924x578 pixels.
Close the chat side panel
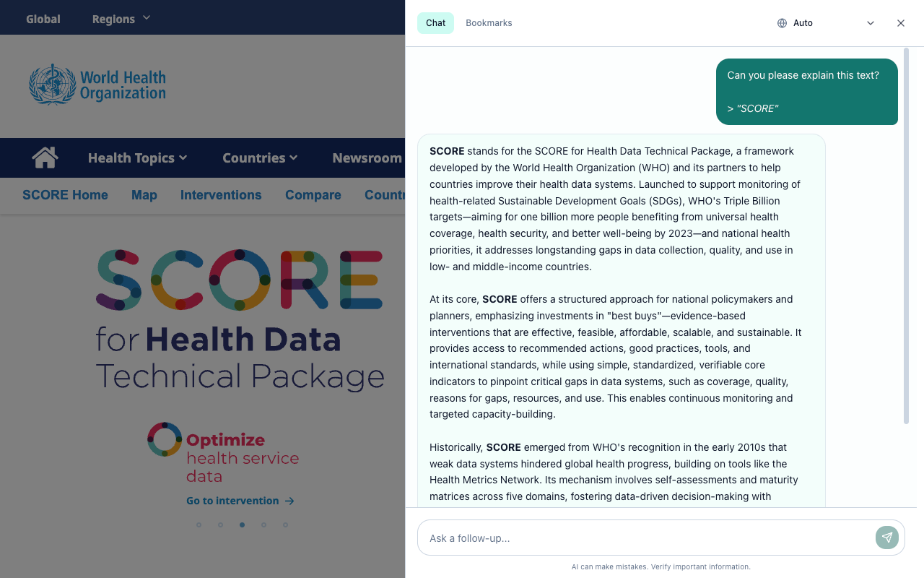901,22
